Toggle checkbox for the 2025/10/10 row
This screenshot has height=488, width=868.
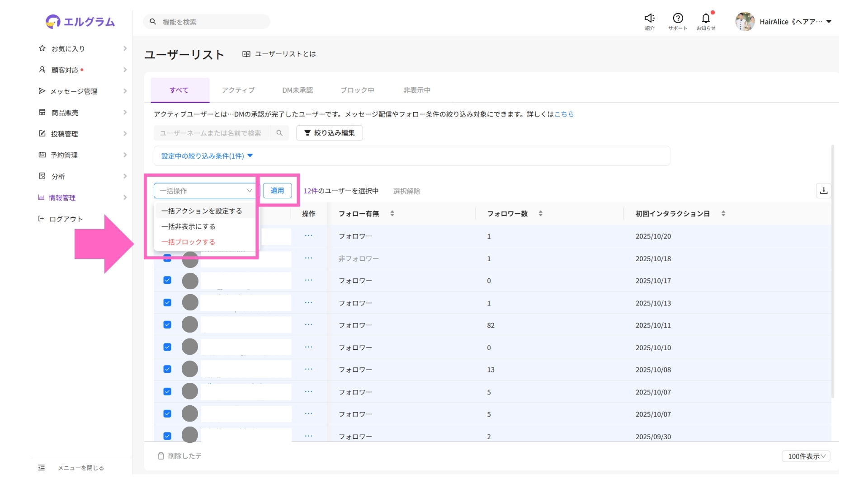tap(167, 347)
